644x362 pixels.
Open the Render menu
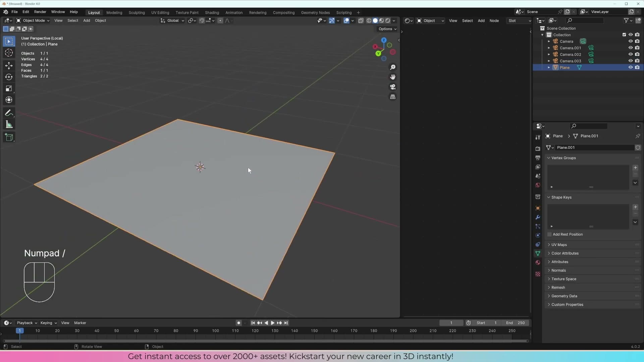40,12
